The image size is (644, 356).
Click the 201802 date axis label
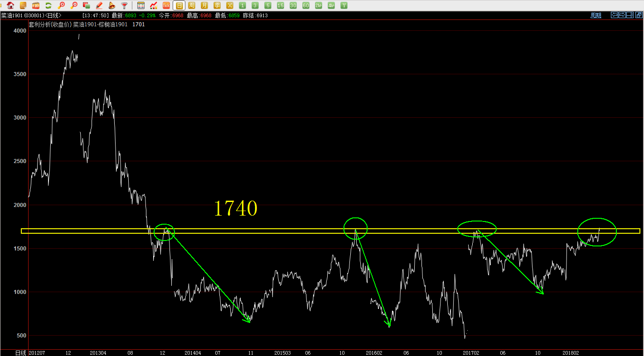[x=571, y=352]
